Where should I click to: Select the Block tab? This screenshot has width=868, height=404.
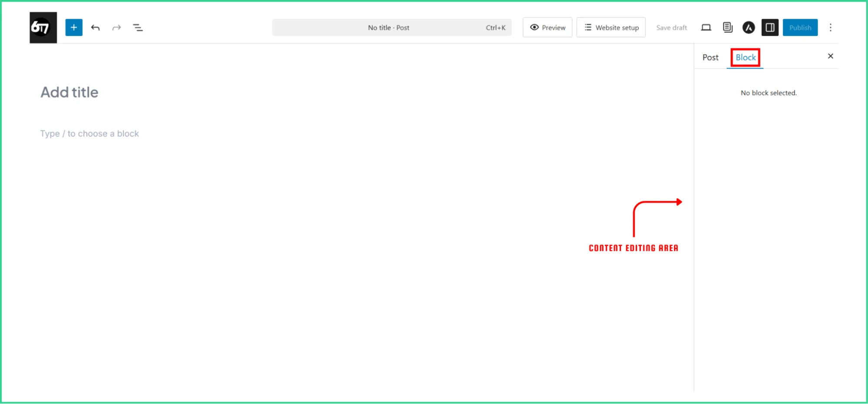tap(746, 57)
